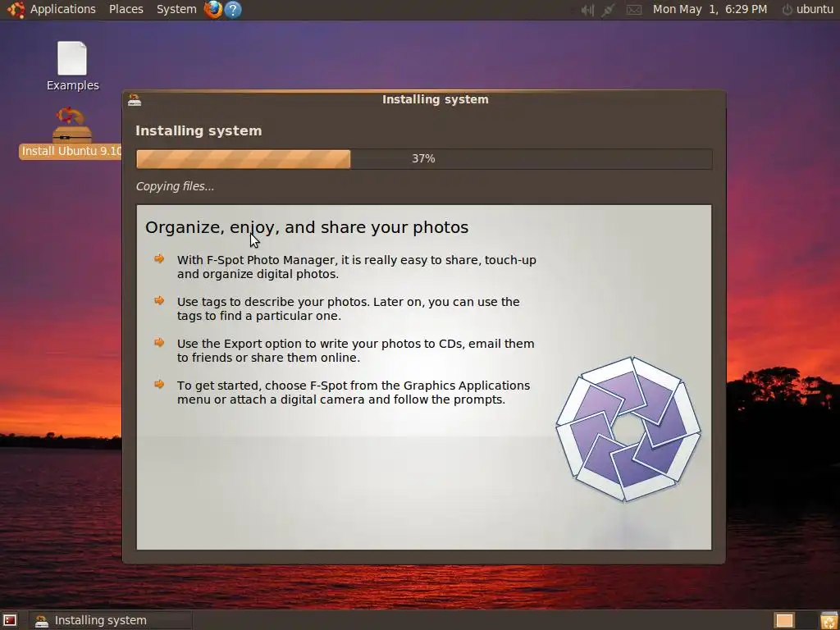
Task: Select the Examples desktop icon
Action: pyautogui.click(x=72, y=66)
